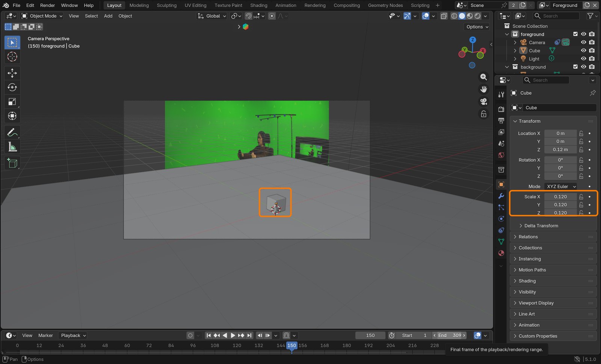Click the frame 150 playhead marker
The height and width of the screenshot is (364, 601).
coord(291,346)
